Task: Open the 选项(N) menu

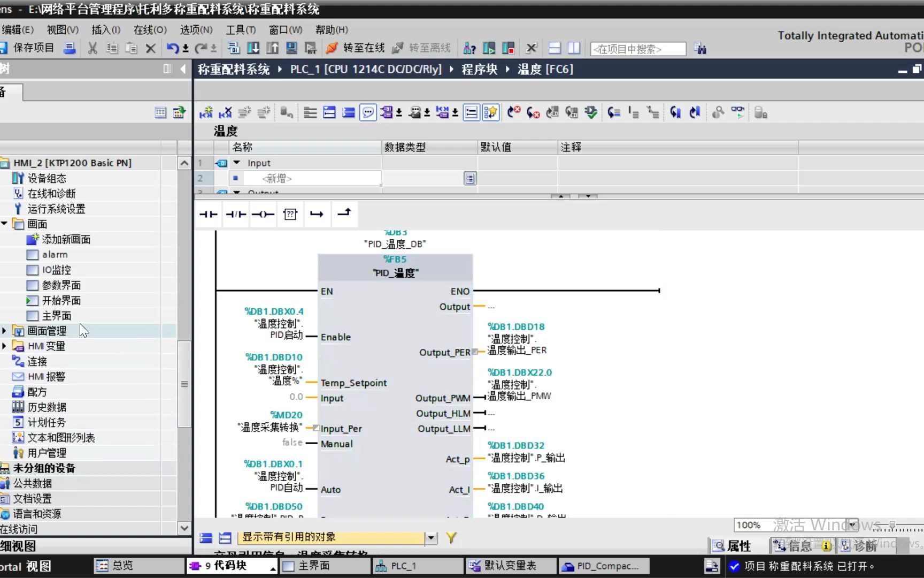Action: 196,30
